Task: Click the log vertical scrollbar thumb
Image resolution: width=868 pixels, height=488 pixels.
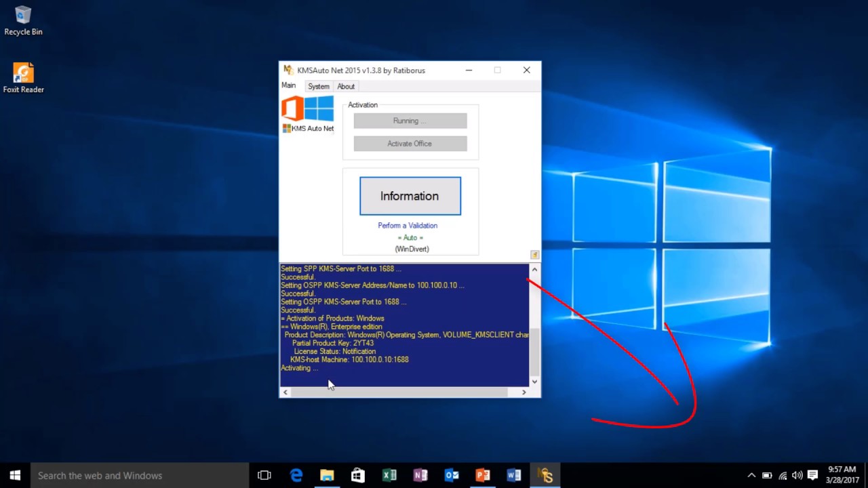Action: click(x=534, y=352)
